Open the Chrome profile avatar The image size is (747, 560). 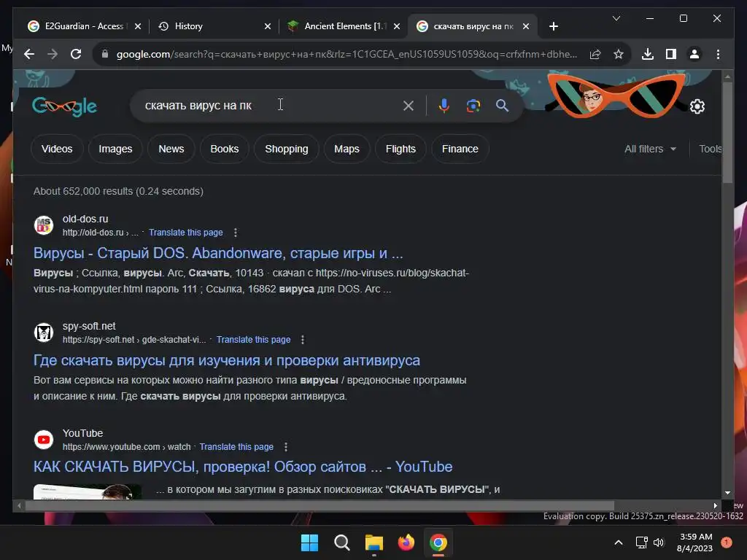click(x=694, y=54)
